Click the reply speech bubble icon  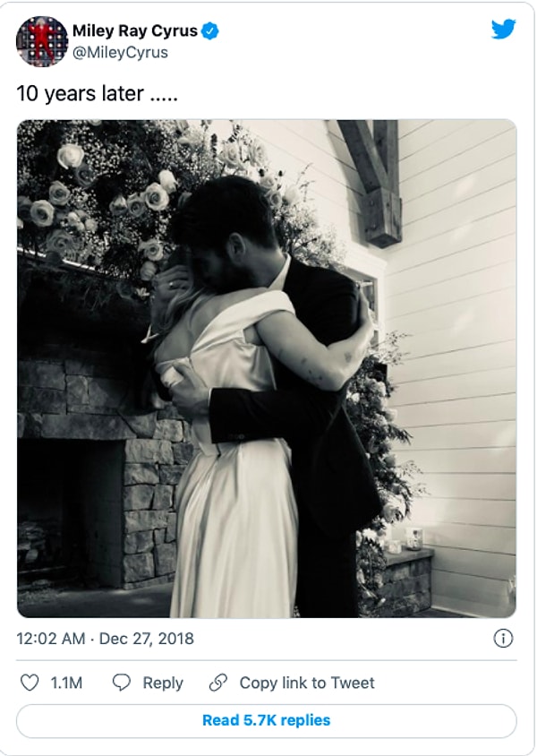click(122, 683)
